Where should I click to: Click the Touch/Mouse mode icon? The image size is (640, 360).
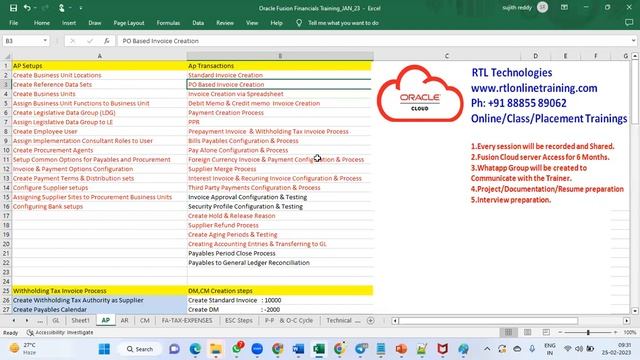62,8
